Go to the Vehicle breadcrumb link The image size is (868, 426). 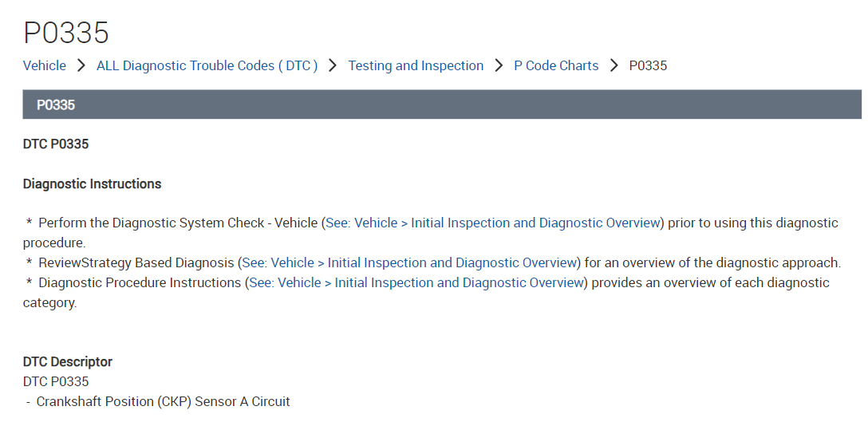[x=45, y=65]
